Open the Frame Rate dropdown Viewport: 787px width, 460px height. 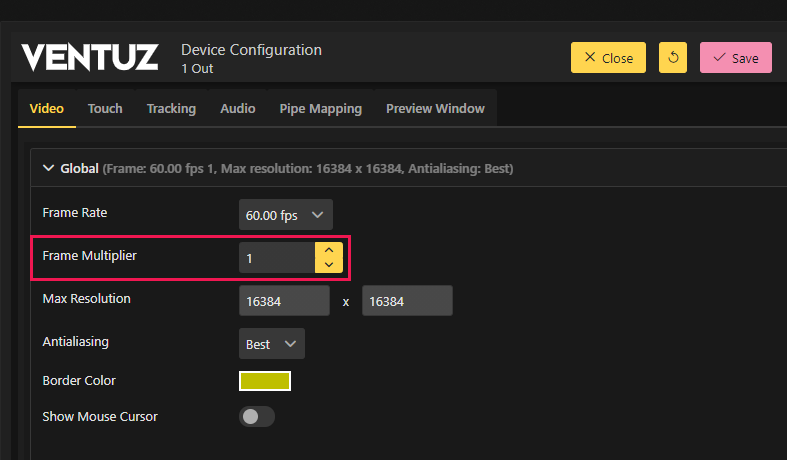coord(285,215)
